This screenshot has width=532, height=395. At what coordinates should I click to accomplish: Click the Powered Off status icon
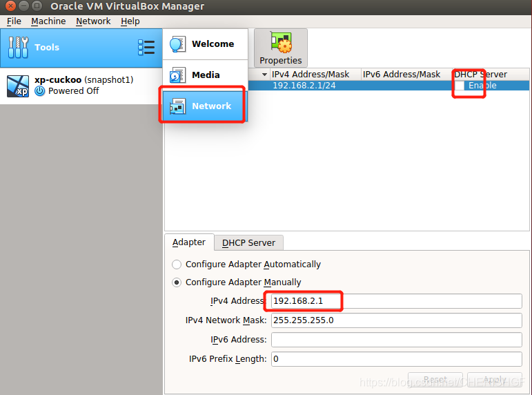[x=40, y=91]
